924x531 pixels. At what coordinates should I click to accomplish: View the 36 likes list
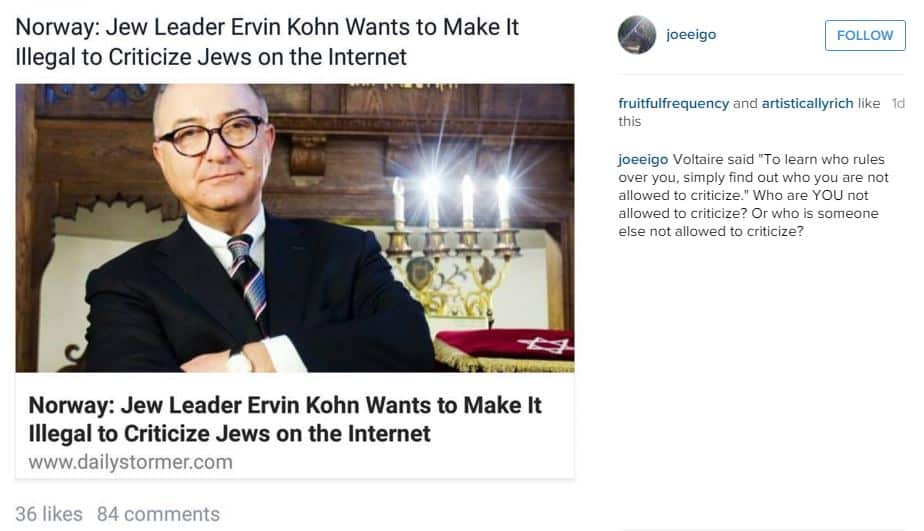click(49, 514)
